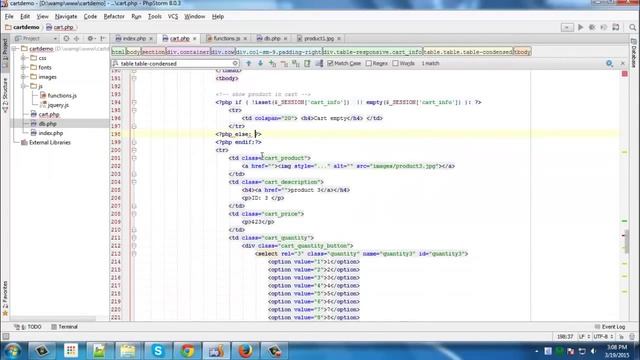This screenshot has width=640, height=360.
Task: Open Skype from the taskbar
Action: (x=158, y=351)
